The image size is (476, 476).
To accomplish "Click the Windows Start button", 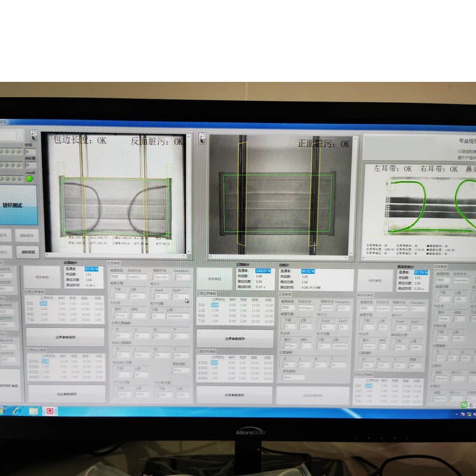I will coord(2,411).
